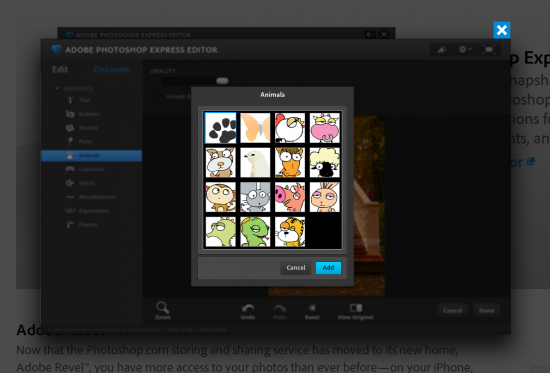Screen dimensions: 550x373
Task: Switch to the Decorate tab
Action: pyautogui.click(x=112, y=69)
